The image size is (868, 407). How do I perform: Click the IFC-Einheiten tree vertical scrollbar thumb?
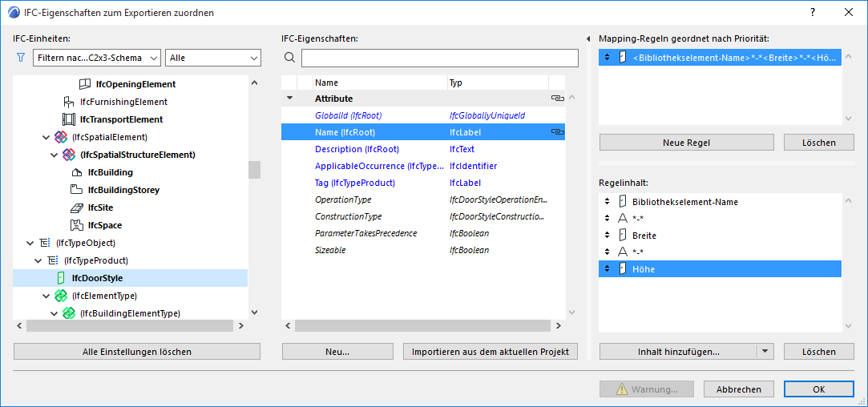pyautogui.click(x=254, y=170)
